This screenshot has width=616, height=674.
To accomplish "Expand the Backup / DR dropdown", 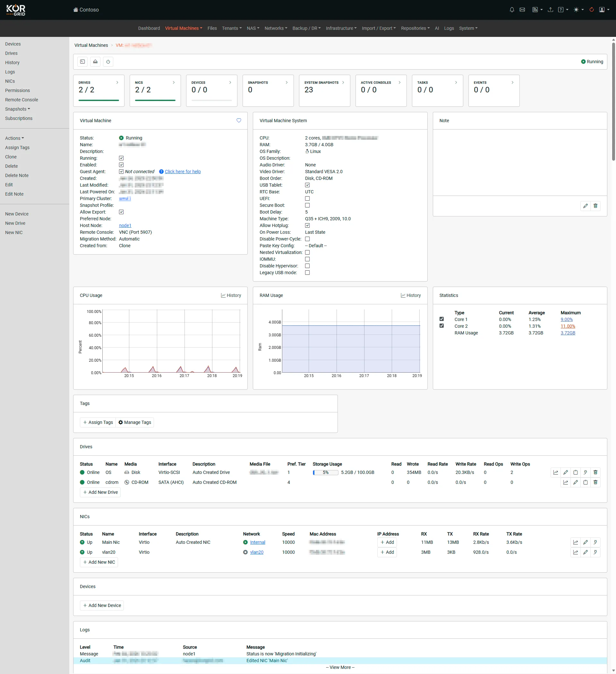I will (x=306, y=28).
